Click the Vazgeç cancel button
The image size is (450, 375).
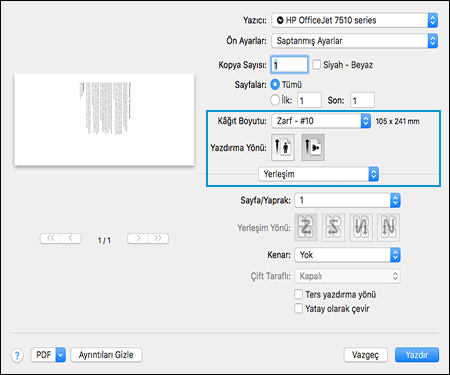pos(366,355)
